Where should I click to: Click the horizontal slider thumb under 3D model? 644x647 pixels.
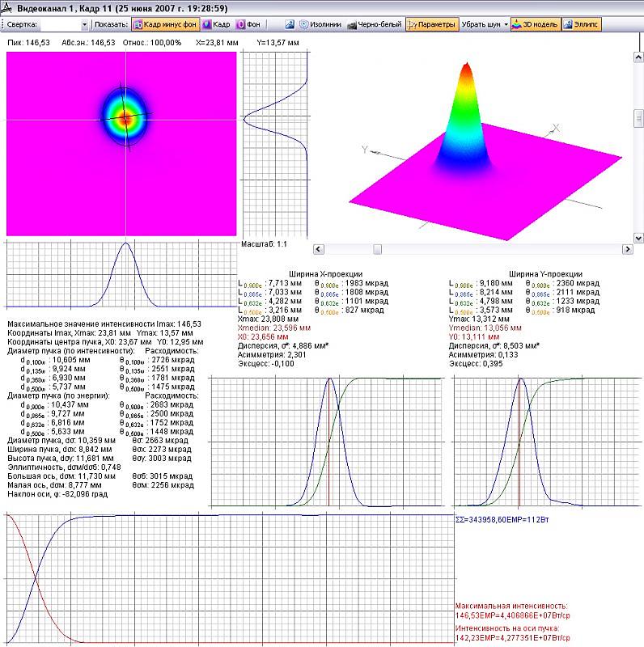(x=377, y=249)
